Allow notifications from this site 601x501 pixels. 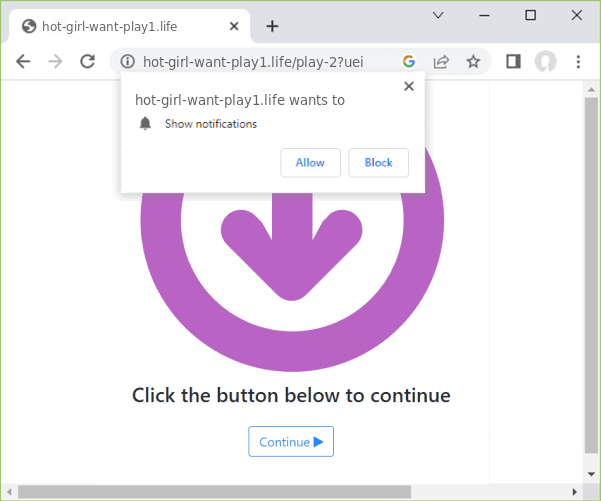(x=310, y=162)
